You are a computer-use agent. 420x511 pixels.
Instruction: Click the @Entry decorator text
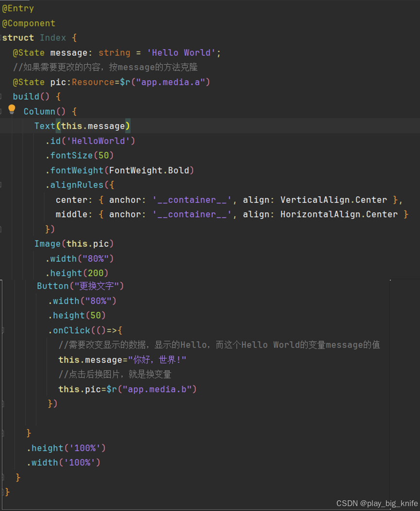[18, 8]
